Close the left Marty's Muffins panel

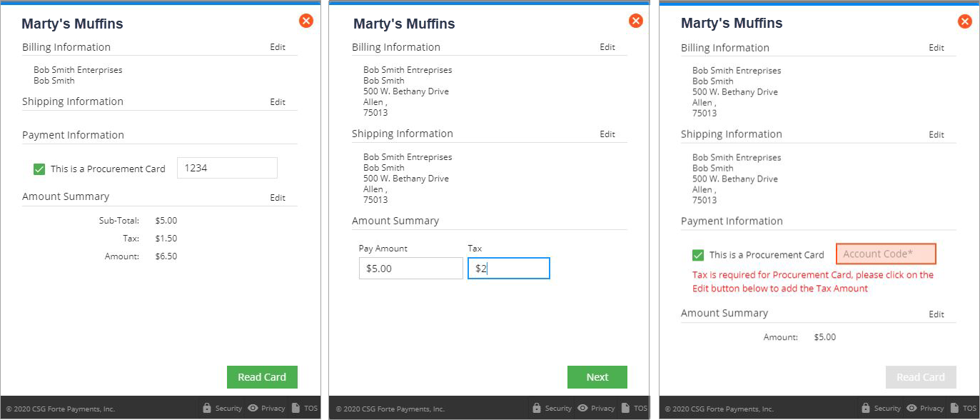click(x=306, y=21)
